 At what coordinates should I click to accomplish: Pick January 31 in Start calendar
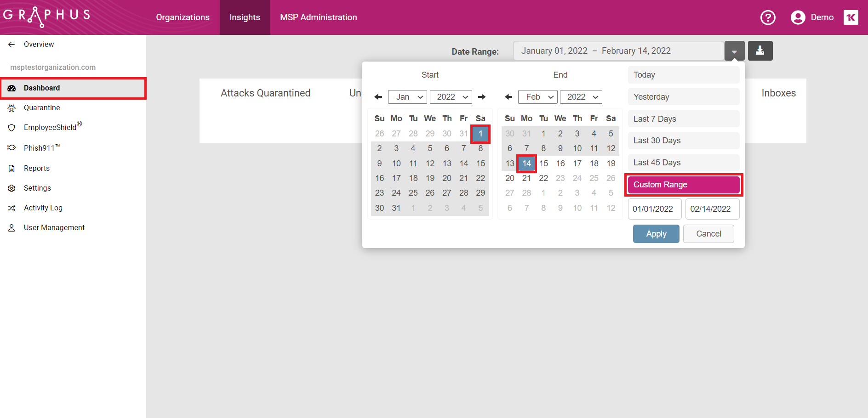[x=396, y=208]
